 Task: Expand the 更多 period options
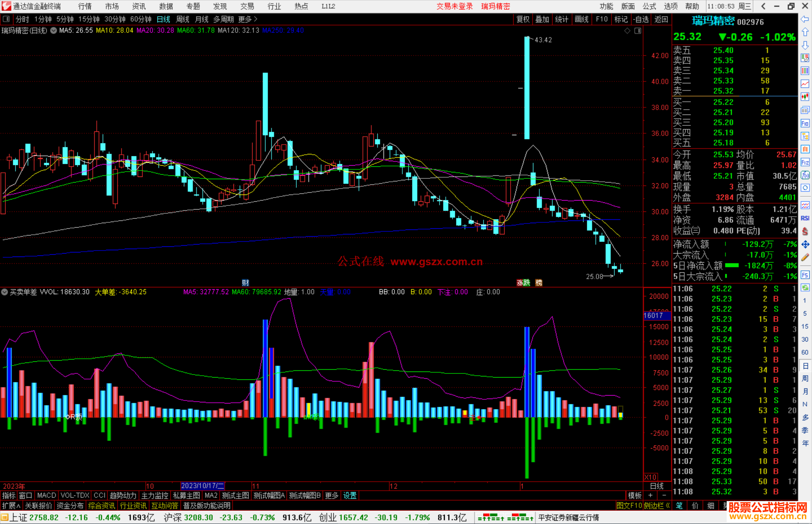247,19
